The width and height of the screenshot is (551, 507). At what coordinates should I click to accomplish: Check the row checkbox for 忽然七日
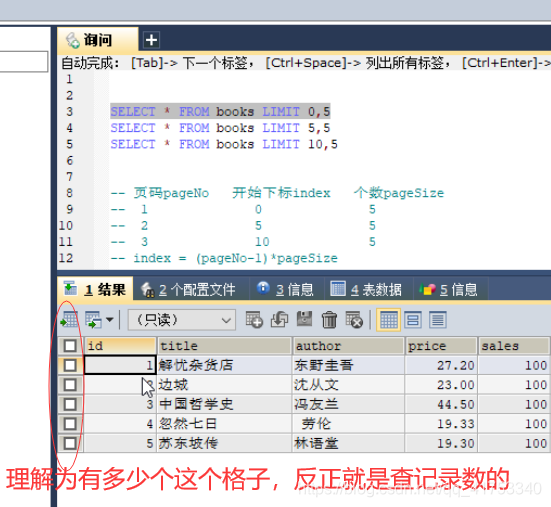click(x=70, y=424)
